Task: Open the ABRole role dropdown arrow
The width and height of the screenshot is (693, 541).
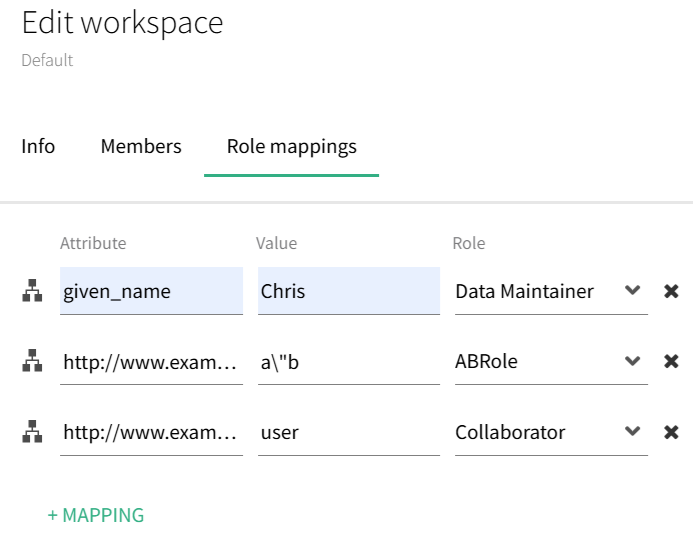Action: (x=632, y=361)
